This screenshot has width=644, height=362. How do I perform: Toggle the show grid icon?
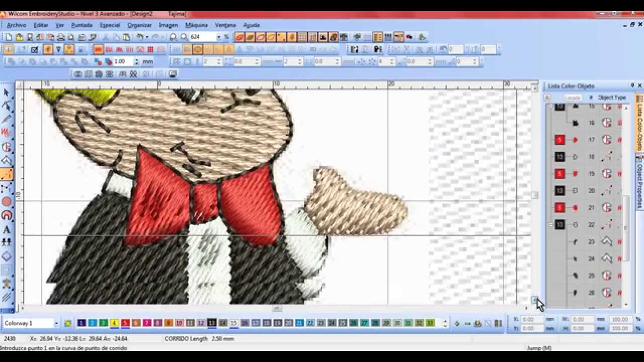302,37
